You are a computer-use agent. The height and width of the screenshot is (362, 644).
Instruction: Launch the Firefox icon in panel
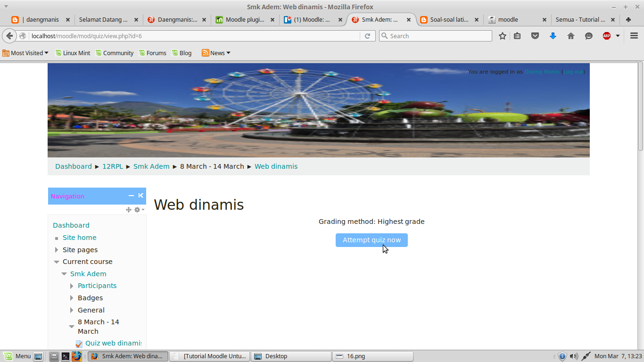coord(77,356)
